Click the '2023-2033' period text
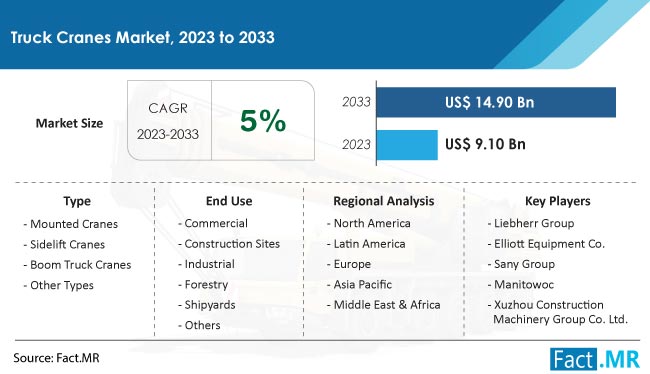 pyautogui.click(x=168, y=134)
